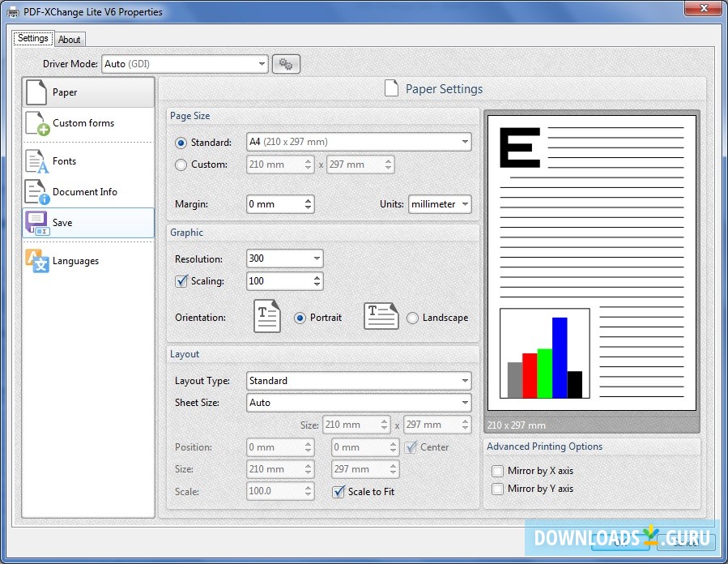Switch to the About tab
This screenshot has width=728, height=564.
[x=70, y=39]
